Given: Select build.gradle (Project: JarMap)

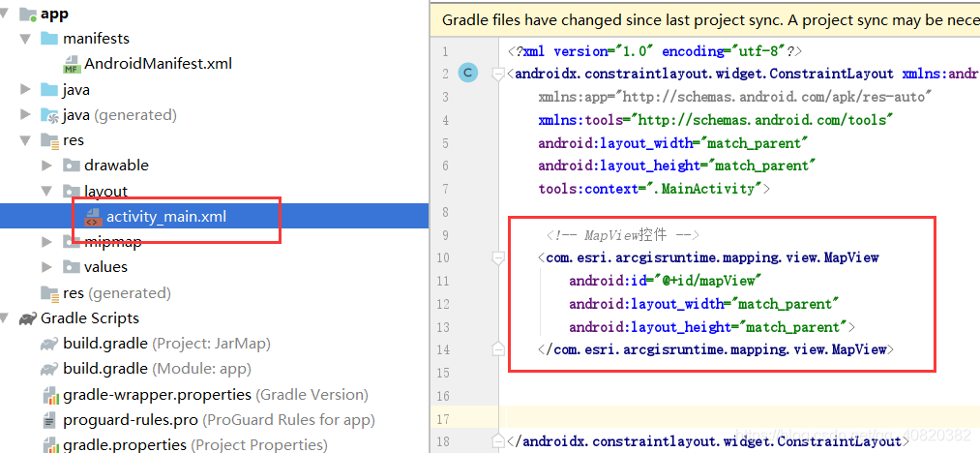Looking at the screenshot, I should (166, 344).
